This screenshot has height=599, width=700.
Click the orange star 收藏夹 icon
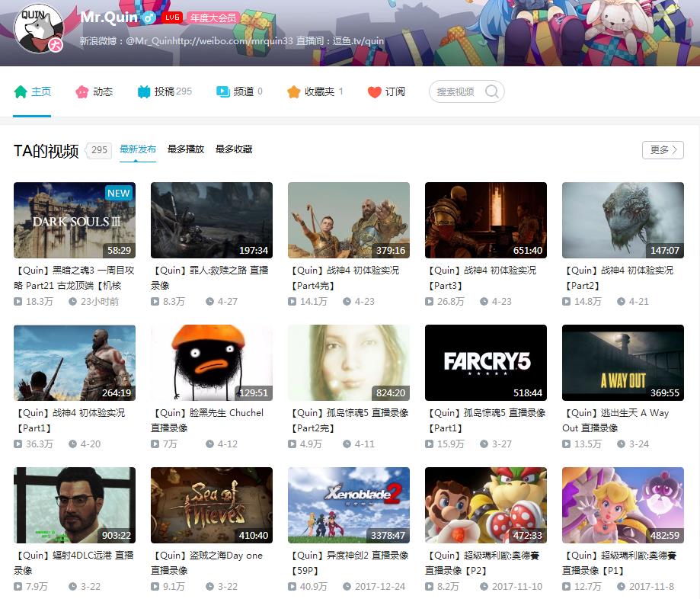click(293, 91)
